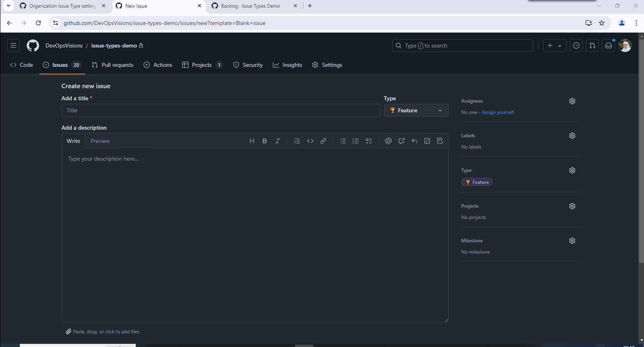This screenshot has width=644, height=347.
Task: Open a new browser tab
Action: [310, 6]
